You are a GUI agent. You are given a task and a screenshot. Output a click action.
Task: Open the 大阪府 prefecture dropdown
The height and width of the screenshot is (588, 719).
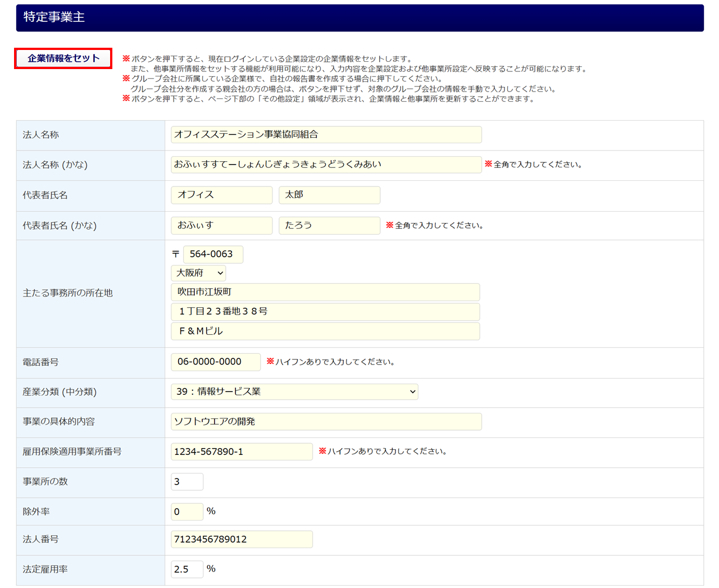point(198,273)
